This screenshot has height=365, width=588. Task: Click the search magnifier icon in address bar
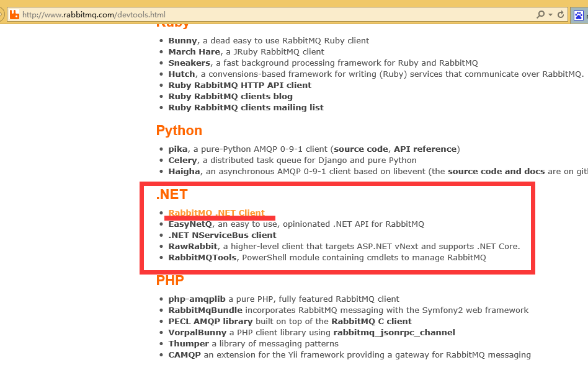pos(540,15)
